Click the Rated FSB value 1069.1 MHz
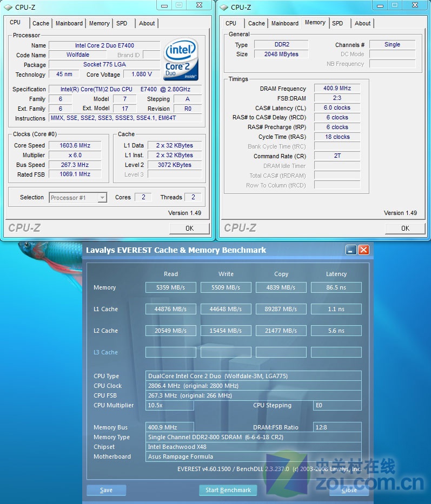 75,174
